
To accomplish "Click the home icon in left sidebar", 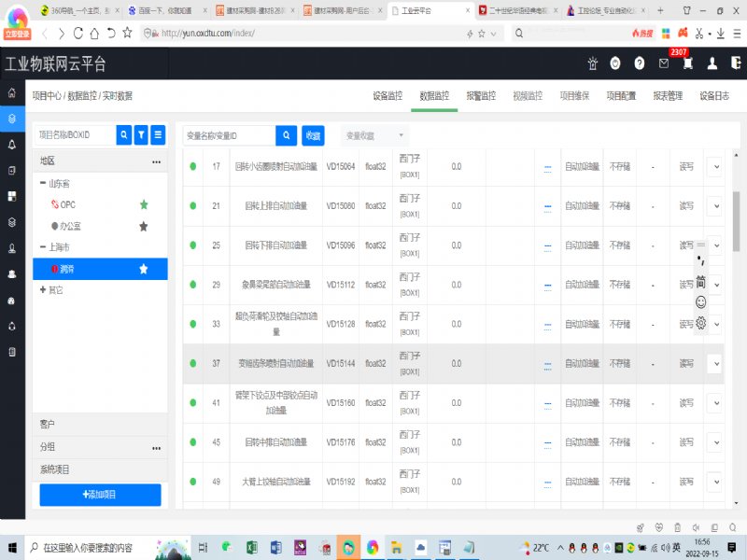I will tap(11, 93).
